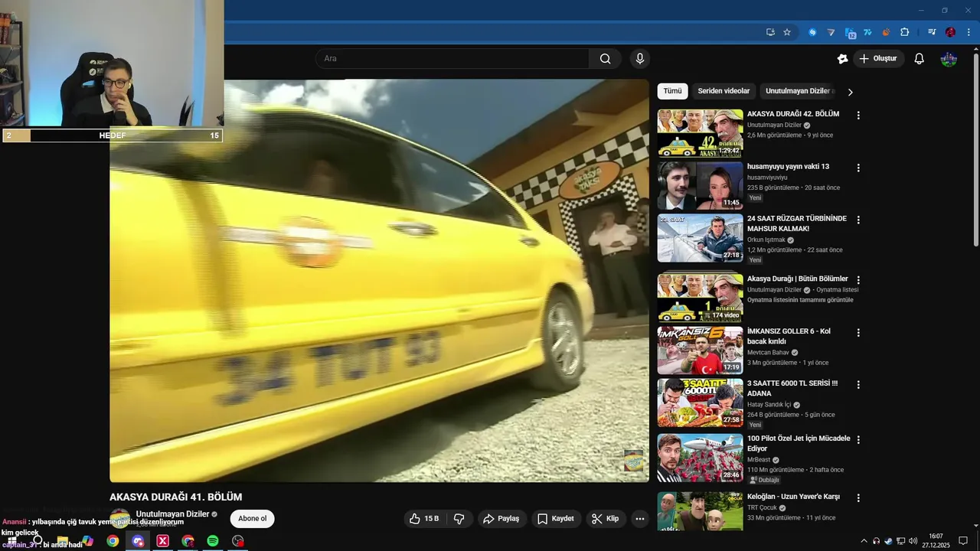Open YouTube notifications bell
The width and height of the screenshot is (980, 551).
click(x=920, y=59)
